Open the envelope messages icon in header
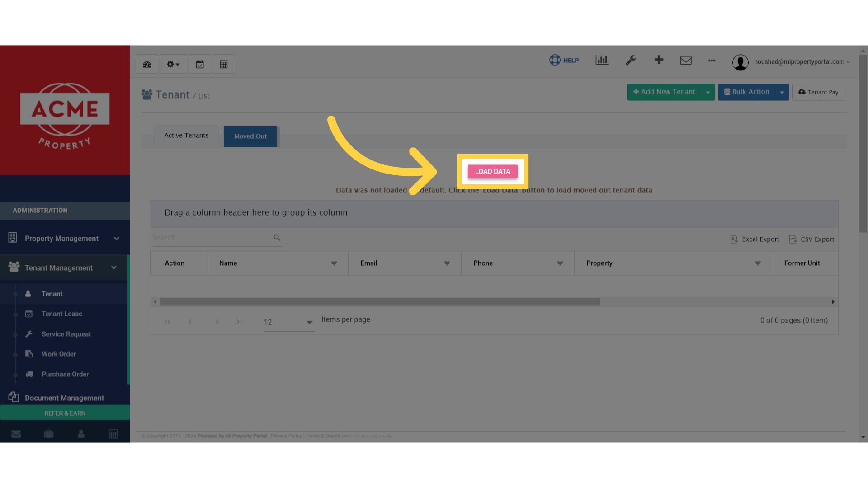The height and width of the screenshot is (488, 868). point(686,60)
